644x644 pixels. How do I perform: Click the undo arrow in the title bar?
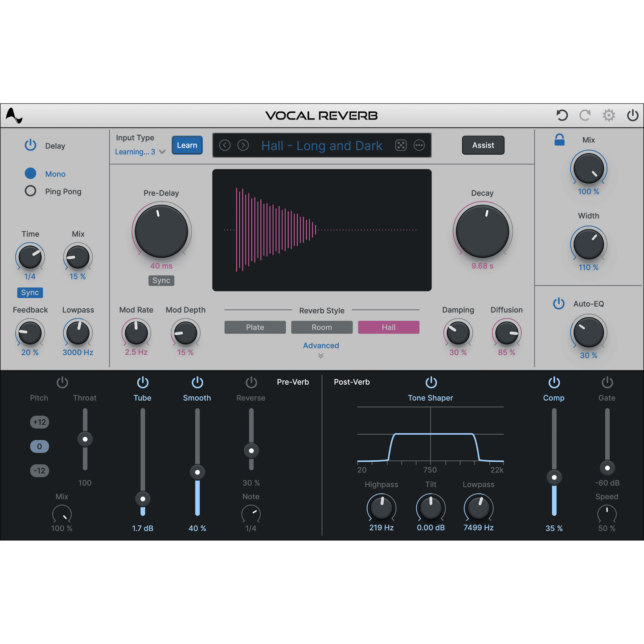(562, 115)
